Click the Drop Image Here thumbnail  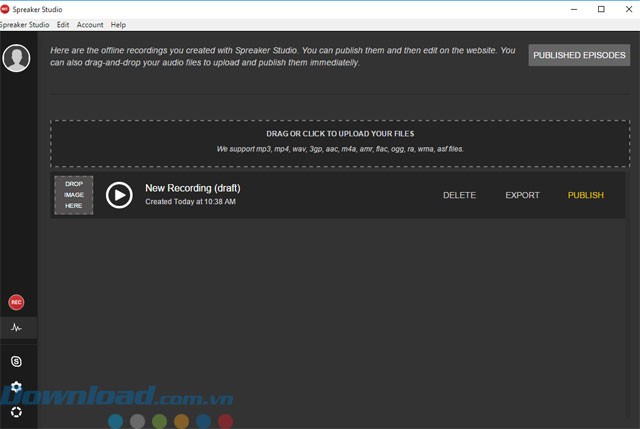coord(74,195)
